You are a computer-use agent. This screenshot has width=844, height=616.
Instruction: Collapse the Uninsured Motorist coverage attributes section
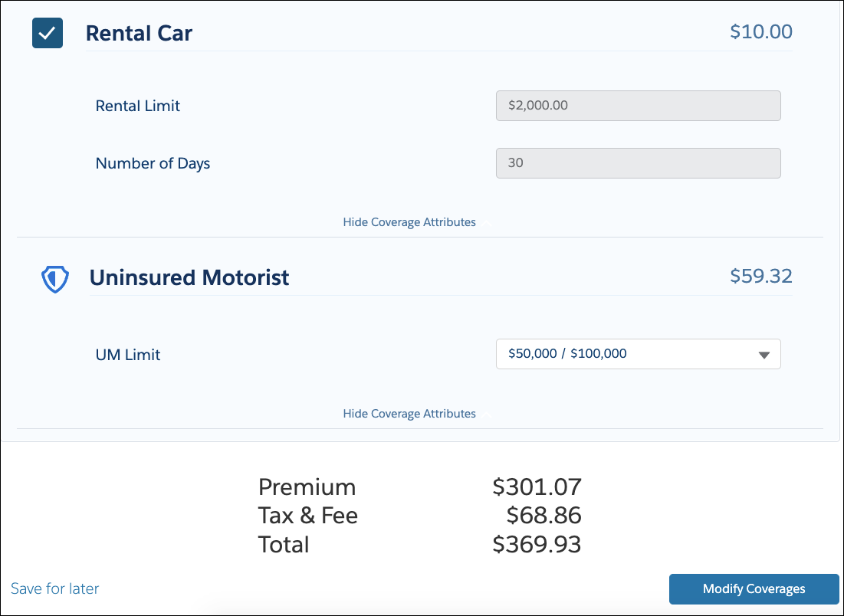(409, 413)
